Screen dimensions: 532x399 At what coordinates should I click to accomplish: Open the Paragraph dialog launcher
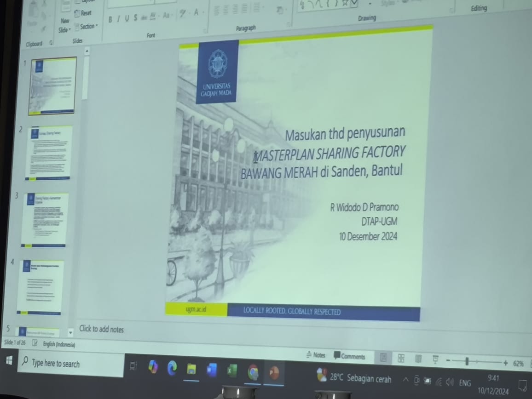pyautogui.click(x=289, y=24)
